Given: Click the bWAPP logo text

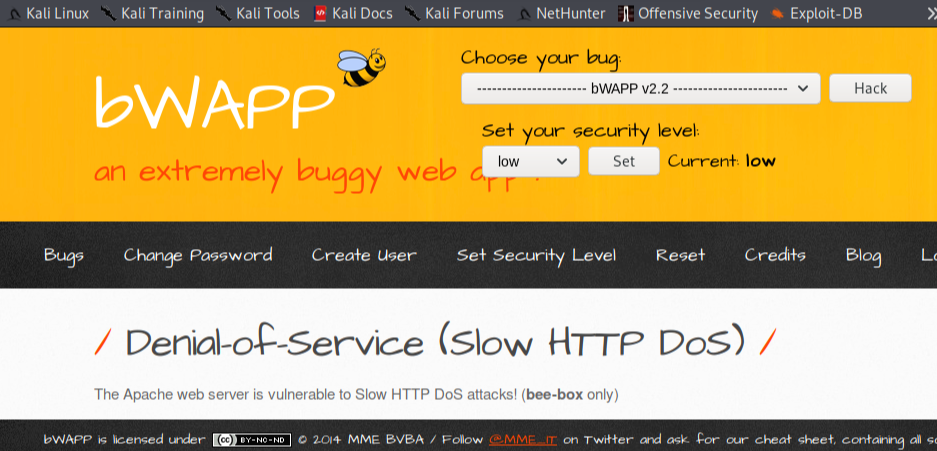Looking at the screenshot, I should click(x=214, y=101).
